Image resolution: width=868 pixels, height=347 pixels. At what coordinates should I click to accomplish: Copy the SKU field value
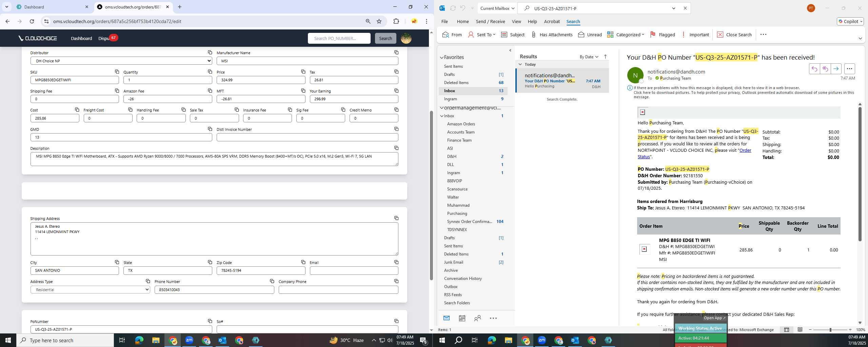point(117,72)
